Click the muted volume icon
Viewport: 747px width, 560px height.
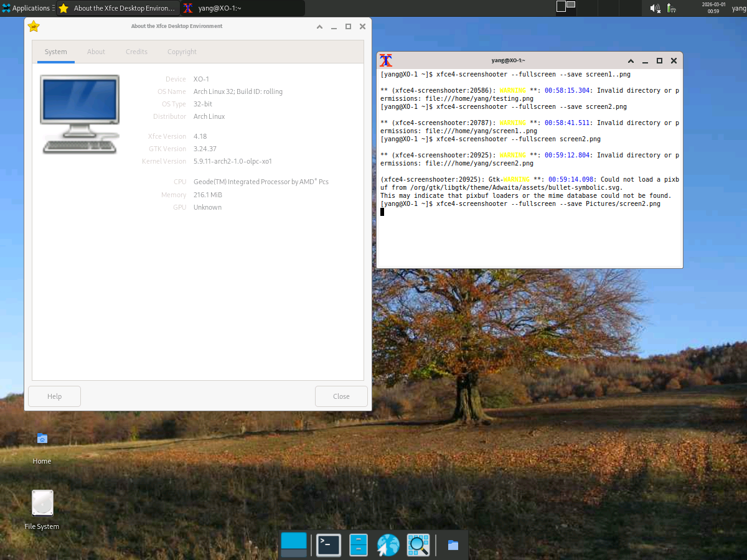[655, 8]
